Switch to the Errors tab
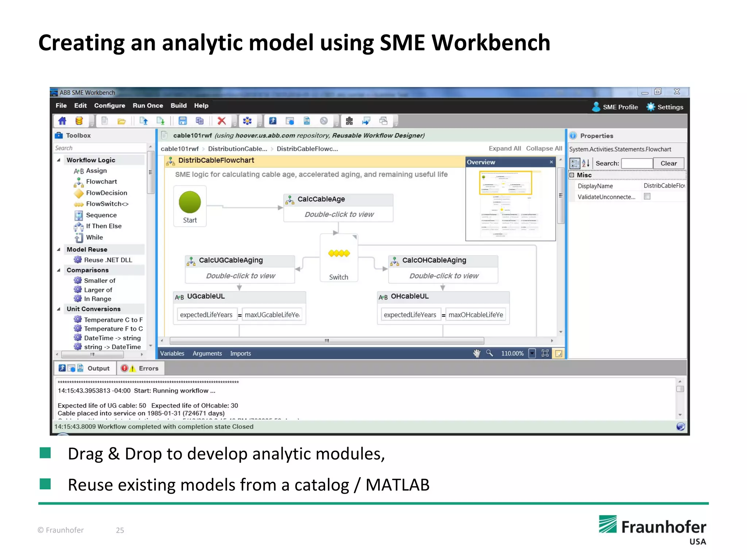 (140, 368)
